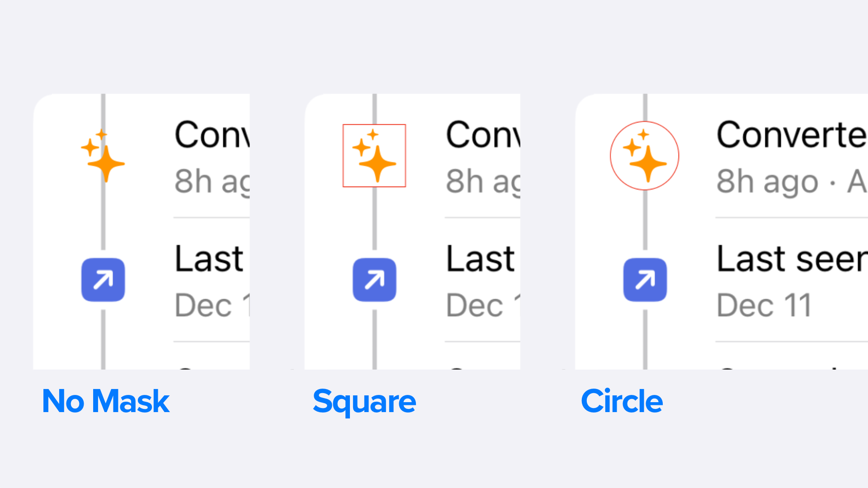Click the Dec date in the No Mask panel
The width and height of the screenshot is (868, 488).
pos(212,305)
